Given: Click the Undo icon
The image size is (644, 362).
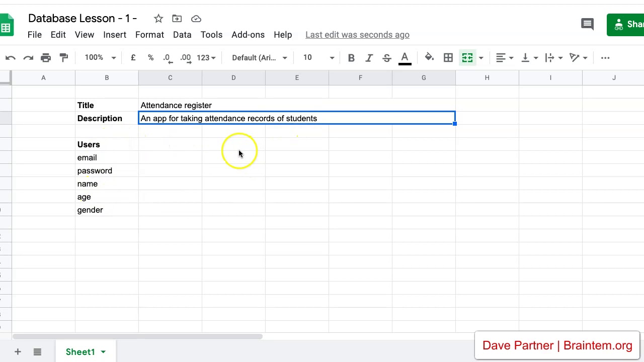Looking at the screenshot, I should click(x=10, y=58).
